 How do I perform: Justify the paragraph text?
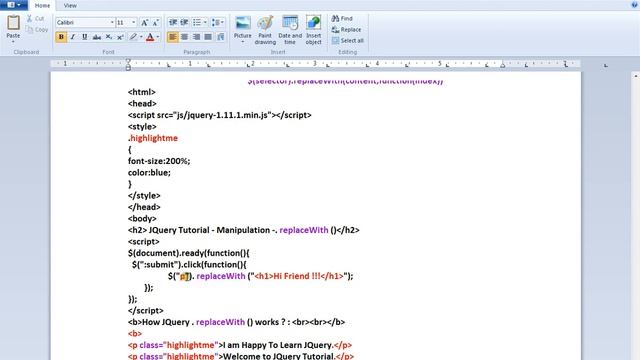(208, 37)
